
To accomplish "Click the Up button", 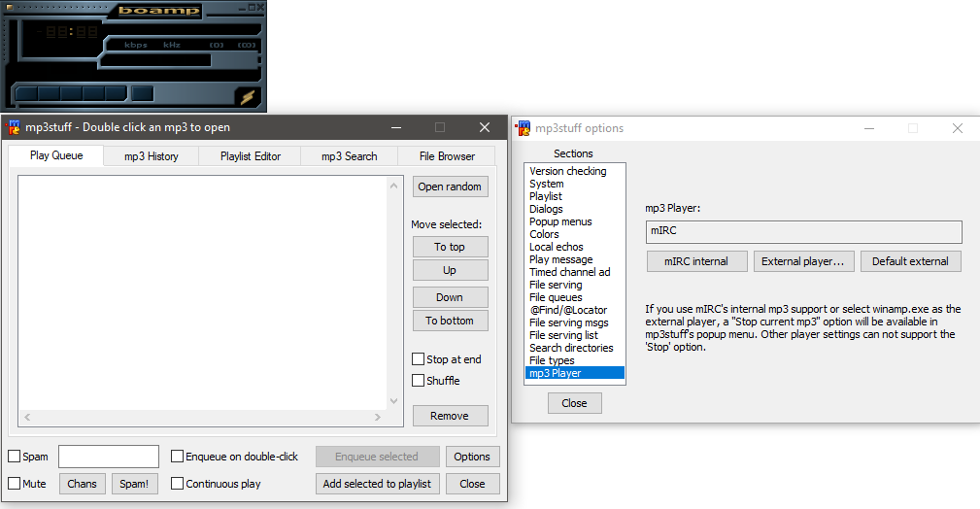I will (x=450, y=270).
